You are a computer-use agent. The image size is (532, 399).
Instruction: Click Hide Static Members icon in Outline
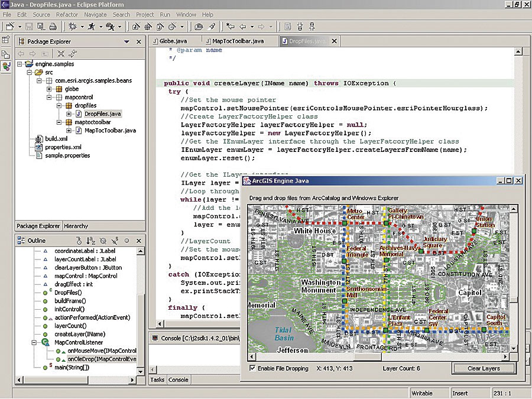pos(115,241)
